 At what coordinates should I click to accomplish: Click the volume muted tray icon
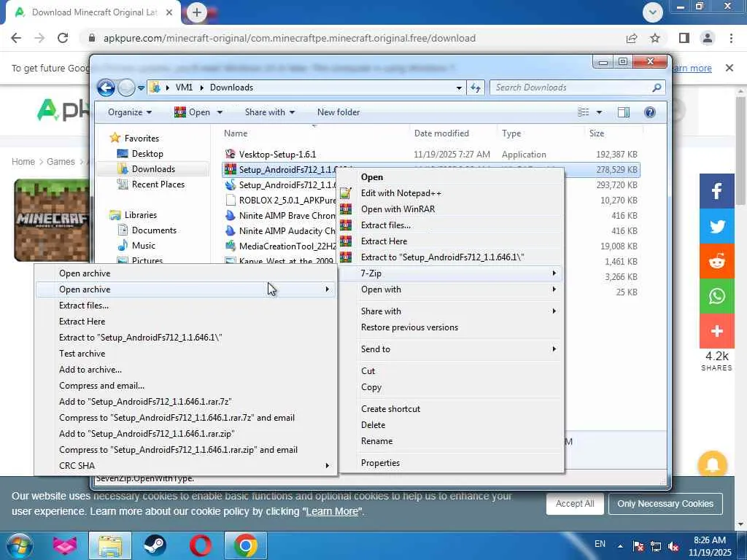tap(673, 547)
